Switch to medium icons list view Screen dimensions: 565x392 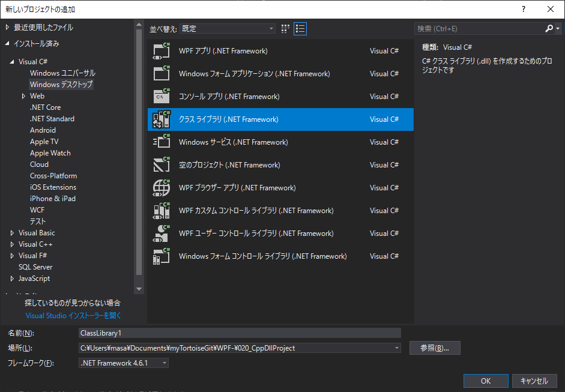tap(300, 29)
